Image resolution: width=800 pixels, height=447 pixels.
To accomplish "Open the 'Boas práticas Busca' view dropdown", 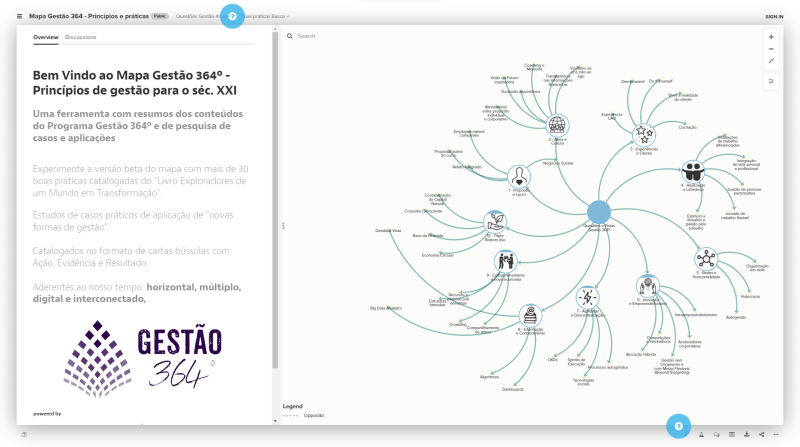I will click(265, 16).
